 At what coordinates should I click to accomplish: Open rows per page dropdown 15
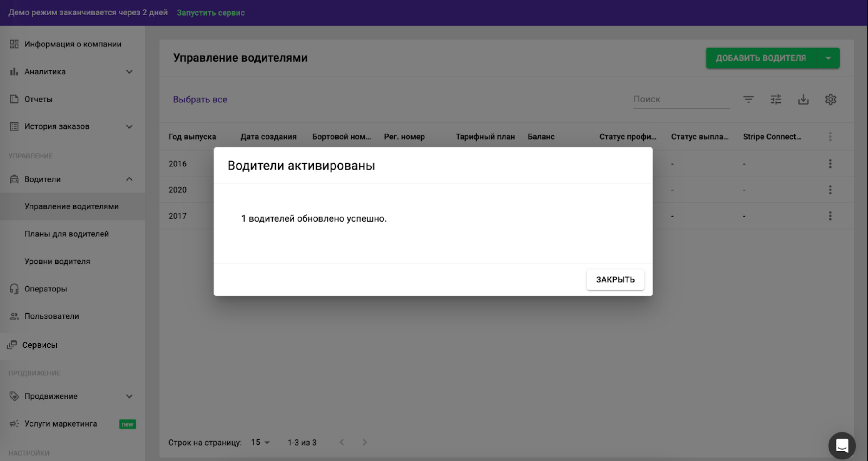[x=260, y=443]
